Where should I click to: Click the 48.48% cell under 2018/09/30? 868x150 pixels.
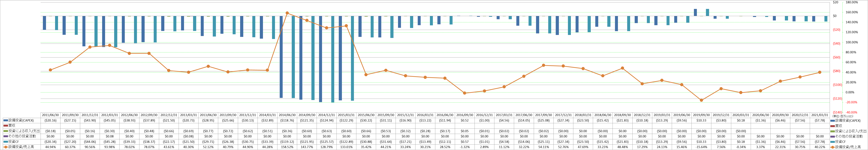[622, 147]
